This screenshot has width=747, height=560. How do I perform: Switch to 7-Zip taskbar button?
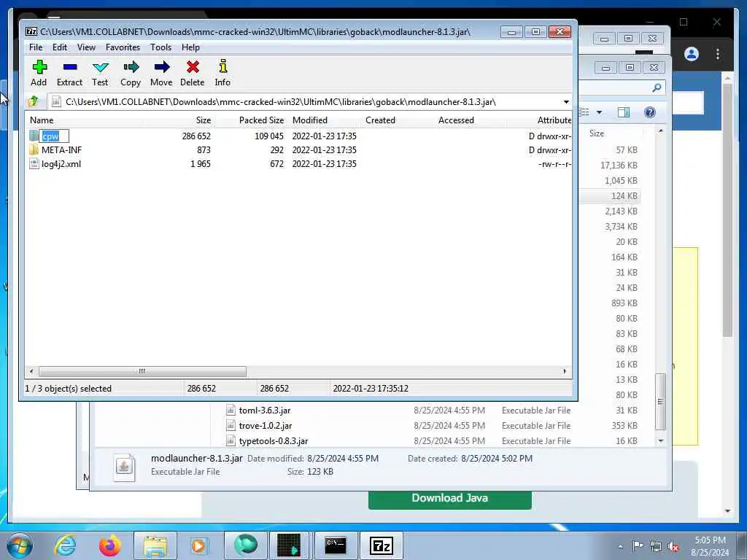click(x=381, y=545)
